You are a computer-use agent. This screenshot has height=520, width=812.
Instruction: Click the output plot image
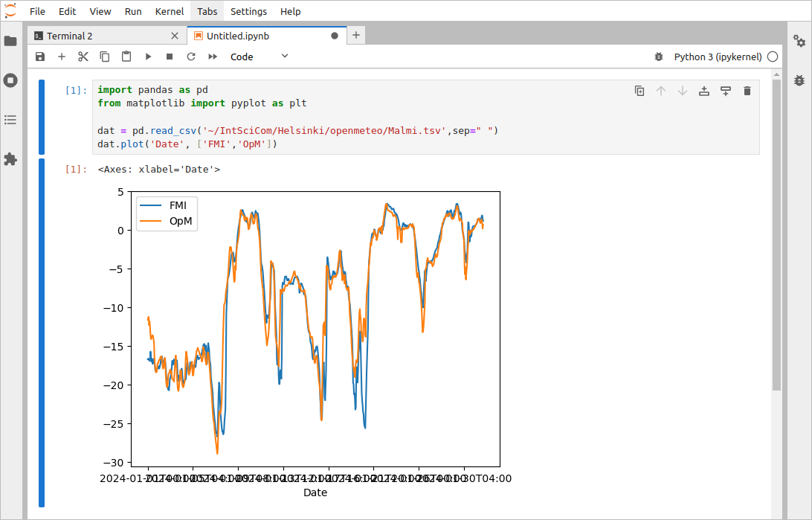(x=306, y=342)
